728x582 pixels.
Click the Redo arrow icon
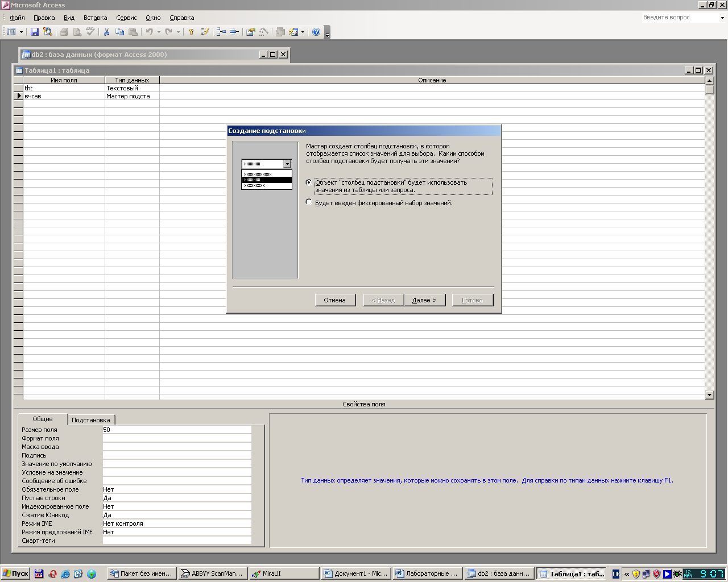(x=169, y=32)
